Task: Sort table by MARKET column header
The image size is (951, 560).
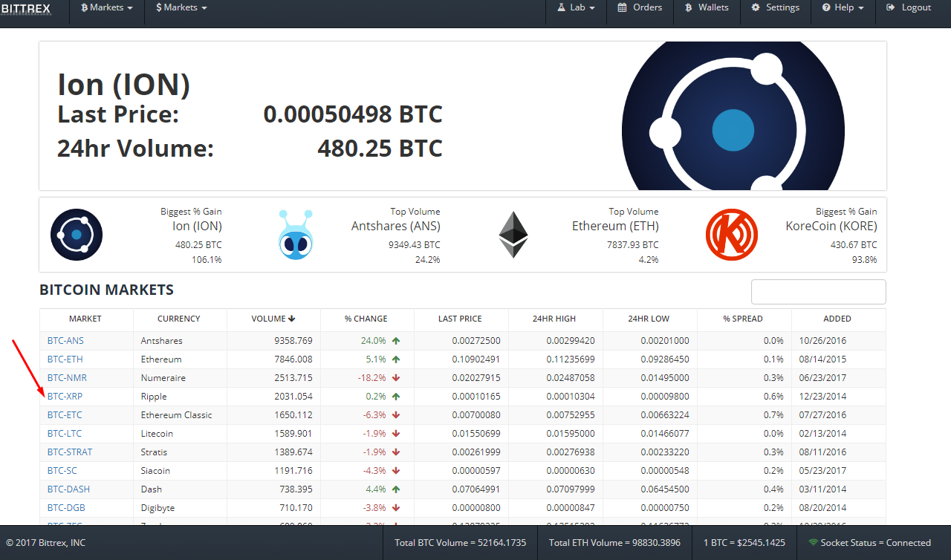Action: click(85, 319)
